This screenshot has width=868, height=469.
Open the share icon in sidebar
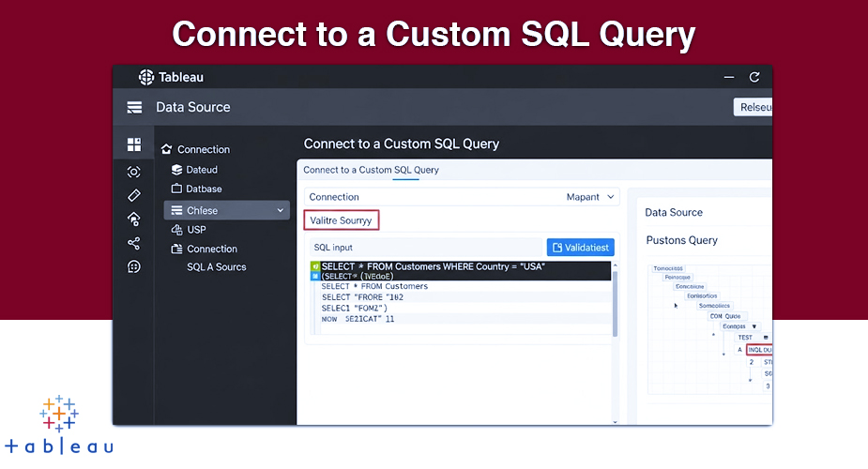(x=134, y=243)
